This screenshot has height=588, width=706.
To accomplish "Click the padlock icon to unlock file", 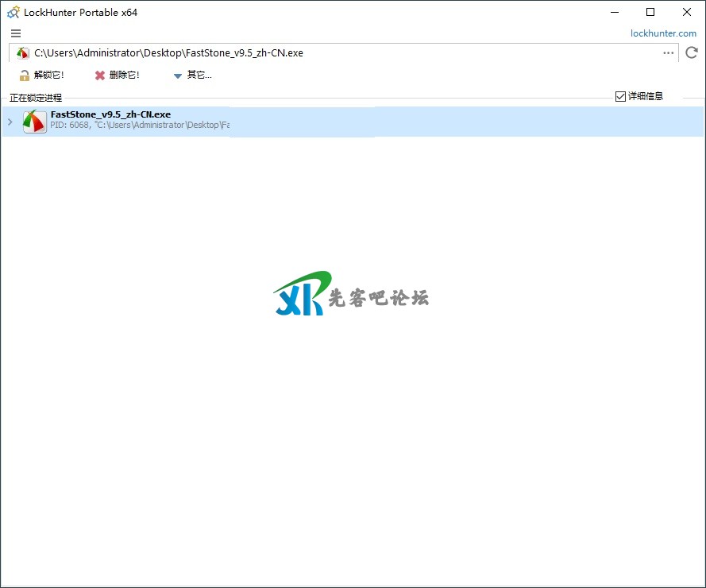I will tap(25, 75).
